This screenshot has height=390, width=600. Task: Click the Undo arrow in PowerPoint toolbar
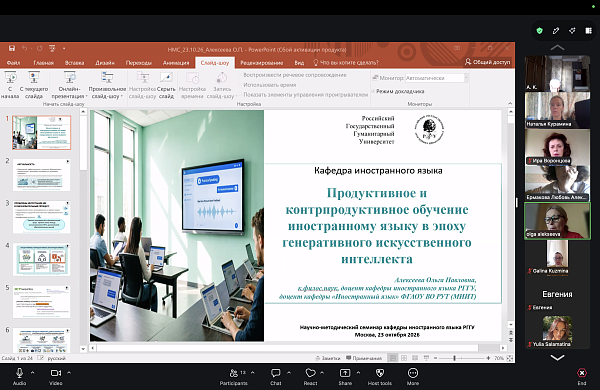tap(25, 48)
